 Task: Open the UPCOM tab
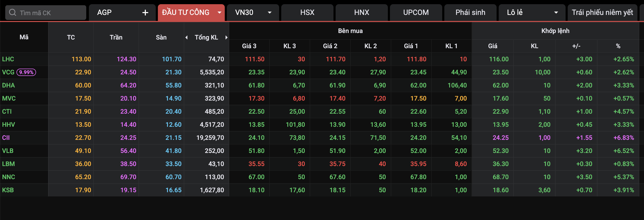pos(416,13)
